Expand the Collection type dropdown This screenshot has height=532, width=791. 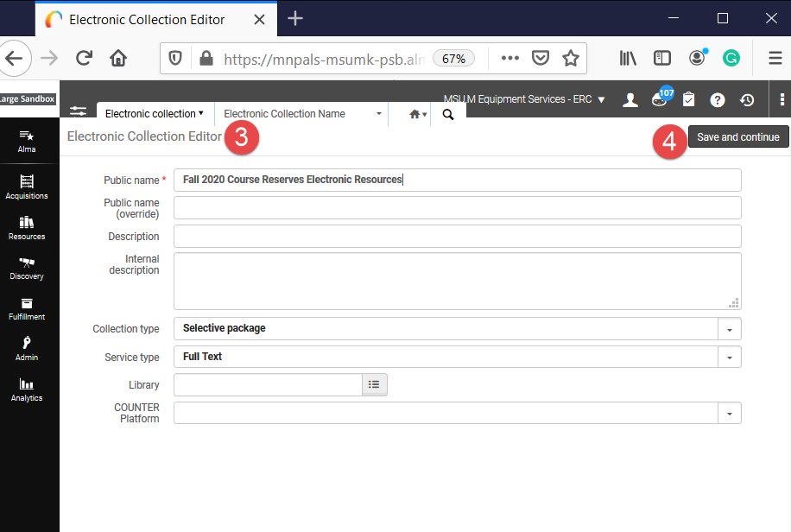[730, 329]
